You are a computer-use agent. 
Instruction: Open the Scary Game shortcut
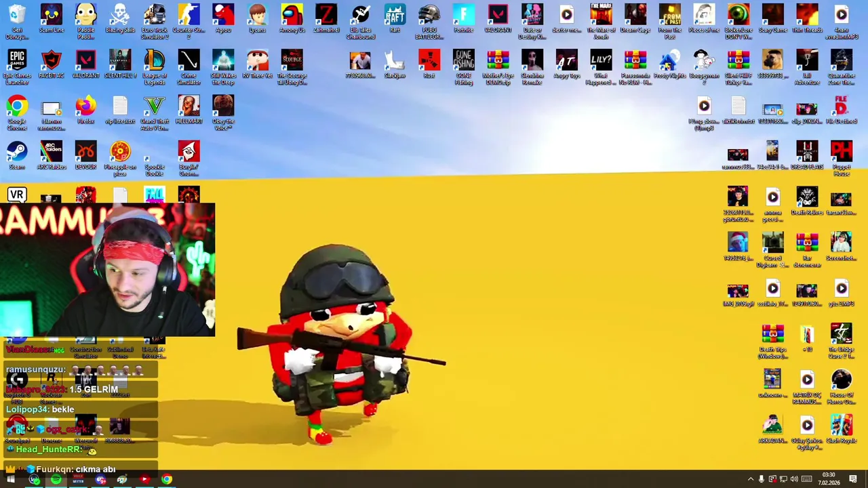[x=772, y=19]
